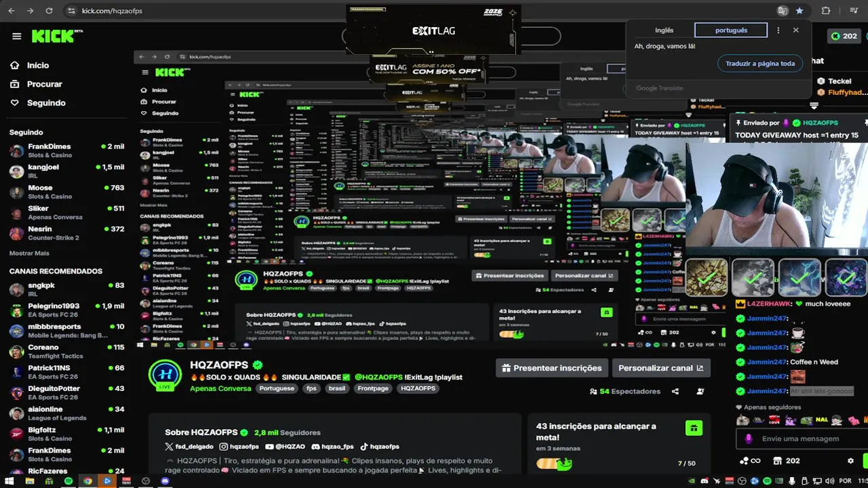Click the browser back arrow

tap(12, 11)
